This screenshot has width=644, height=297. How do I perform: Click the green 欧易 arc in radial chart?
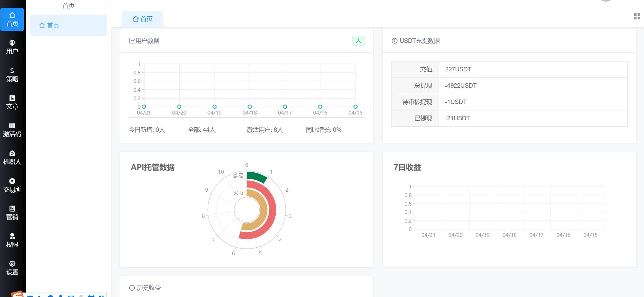click(x=257, y=177)
